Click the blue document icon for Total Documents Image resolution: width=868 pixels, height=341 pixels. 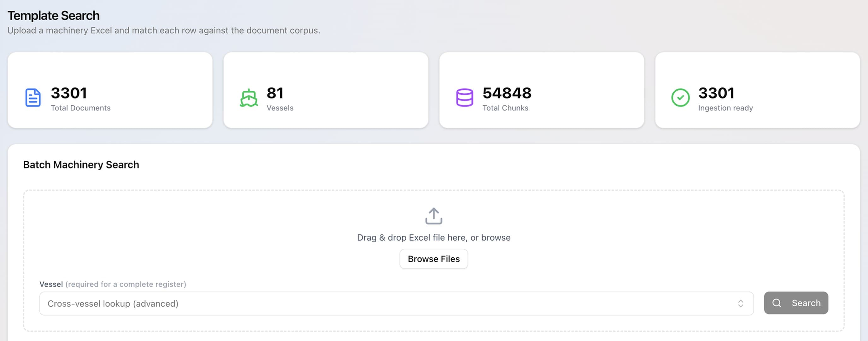[x=33, y=98]
